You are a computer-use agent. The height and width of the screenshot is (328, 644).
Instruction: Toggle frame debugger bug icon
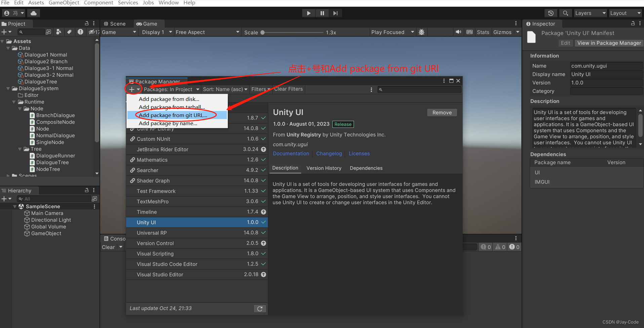coord(421,32)
